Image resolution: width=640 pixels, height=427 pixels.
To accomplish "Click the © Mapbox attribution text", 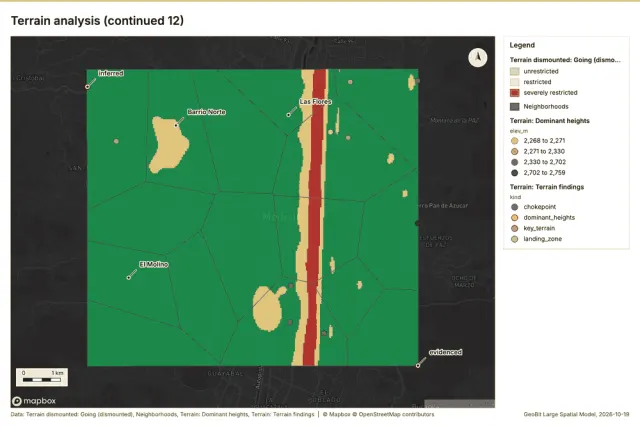I will [337, 414].
